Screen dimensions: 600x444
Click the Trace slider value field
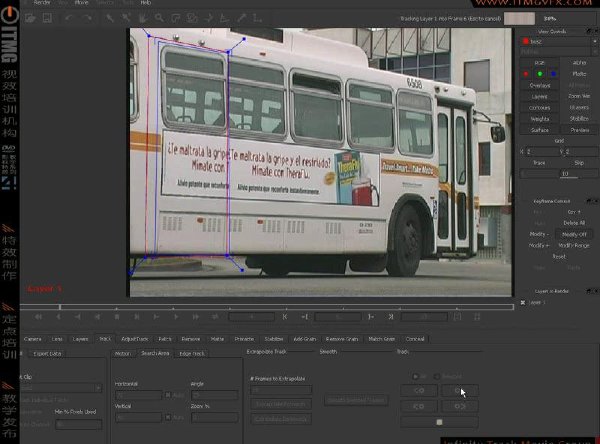(538, 174)
